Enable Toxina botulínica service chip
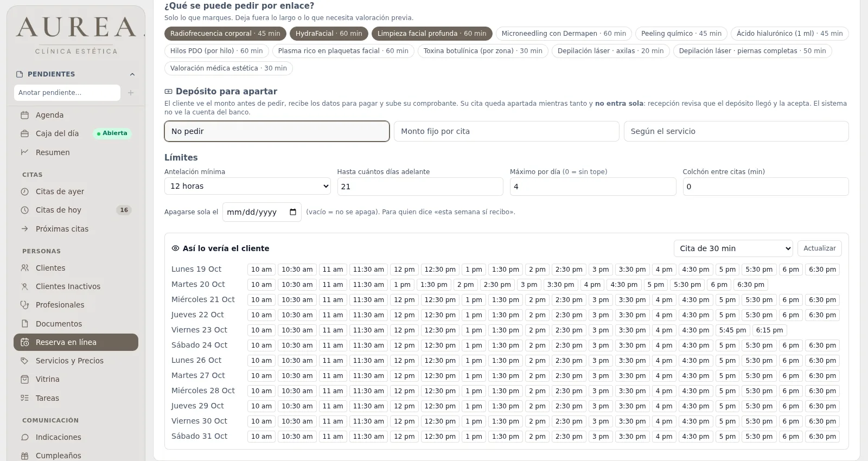The image size is (868, 461). click(483, 51)
